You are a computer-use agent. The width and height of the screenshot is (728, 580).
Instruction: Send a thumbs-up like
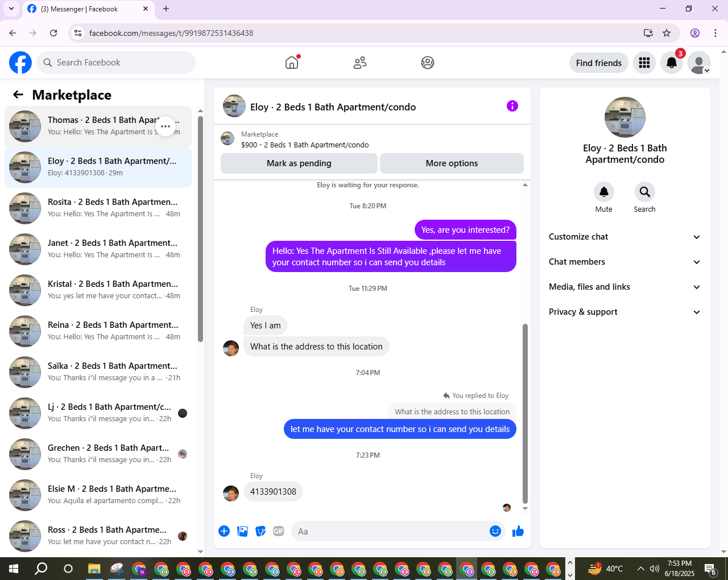(518, 531)
